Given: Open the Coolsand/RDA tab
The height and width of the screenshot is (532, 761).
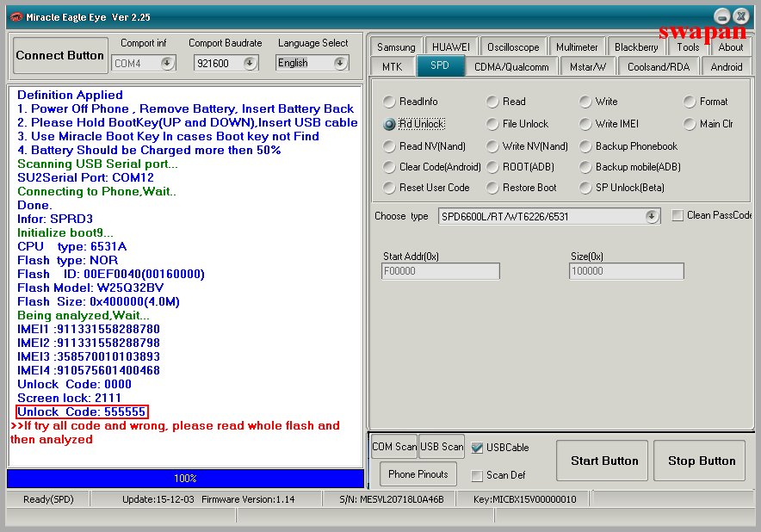Looking at the screenshot, I should coord(658,66).
